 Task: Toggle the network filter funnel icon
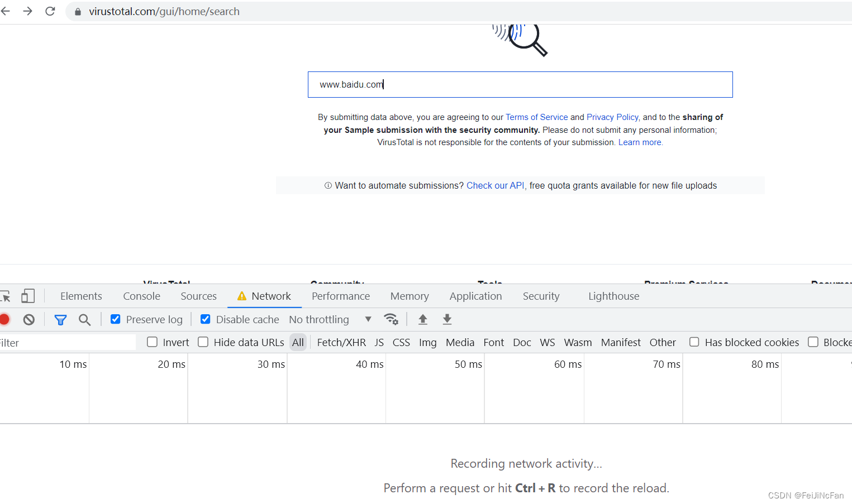(x=60, y=319)
